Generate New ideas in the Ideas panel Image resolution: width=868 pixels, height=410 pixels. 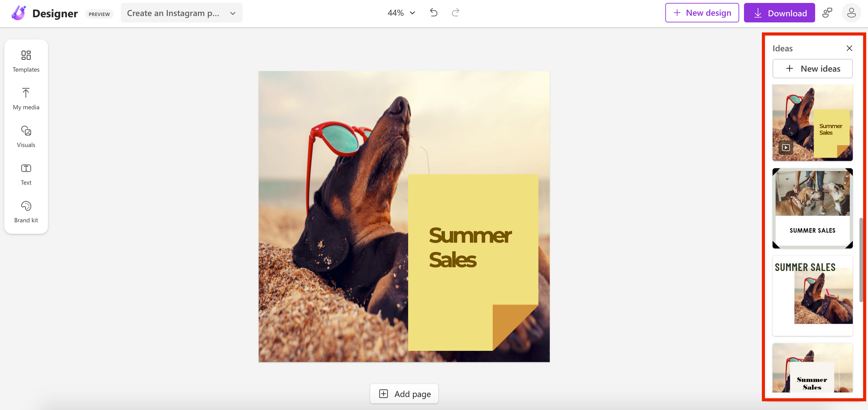click(x=812, y=68)
